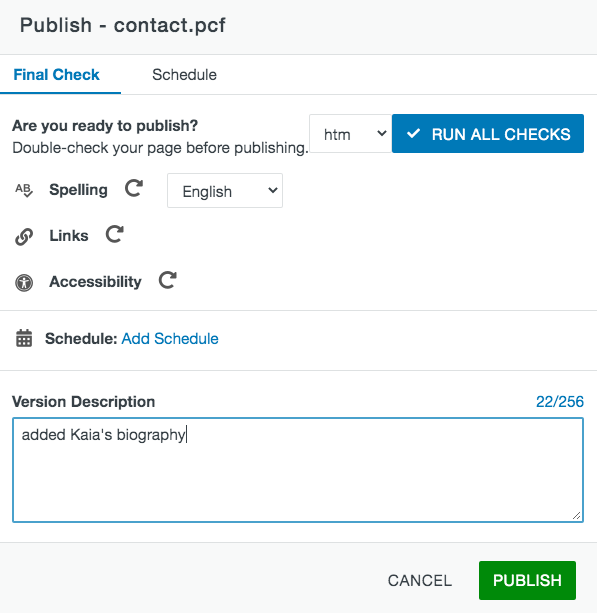This screenshot has height=613, width=597.
Task: Click the 22/256 character counter
Action: tap(560, 401)
